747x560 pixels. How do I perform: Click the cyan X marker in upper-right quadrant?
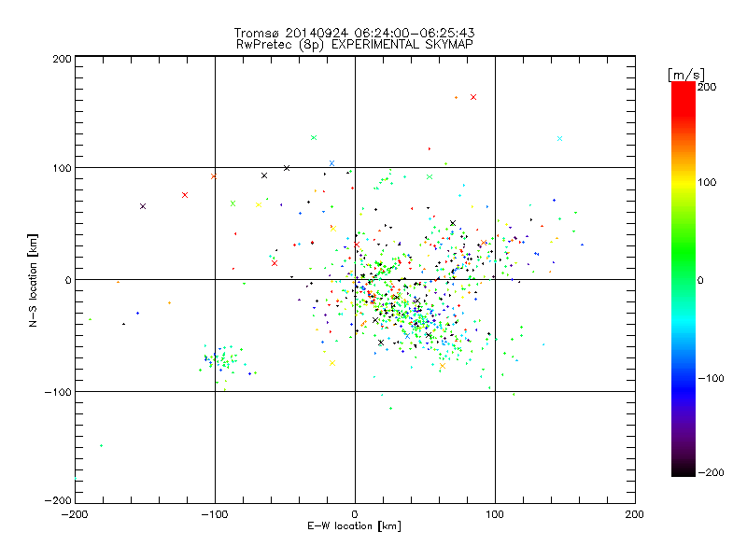point(559,138)
